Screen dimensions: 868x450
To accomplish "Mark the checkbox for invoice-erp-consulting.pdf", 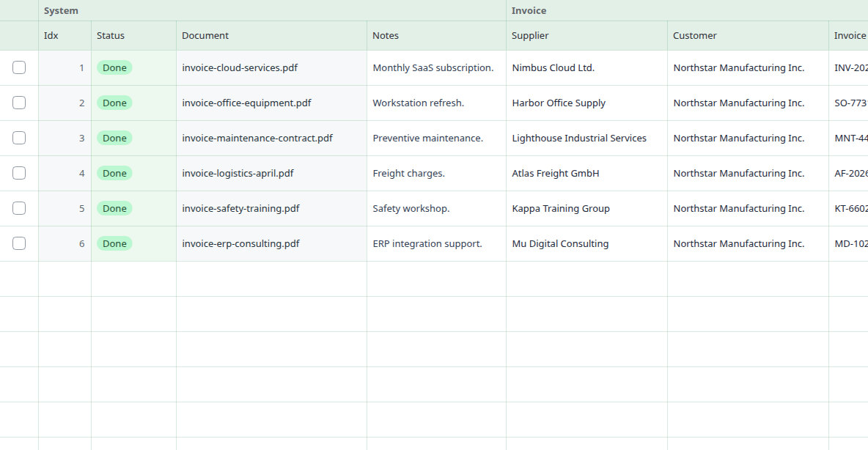I will tap(19, 243).
